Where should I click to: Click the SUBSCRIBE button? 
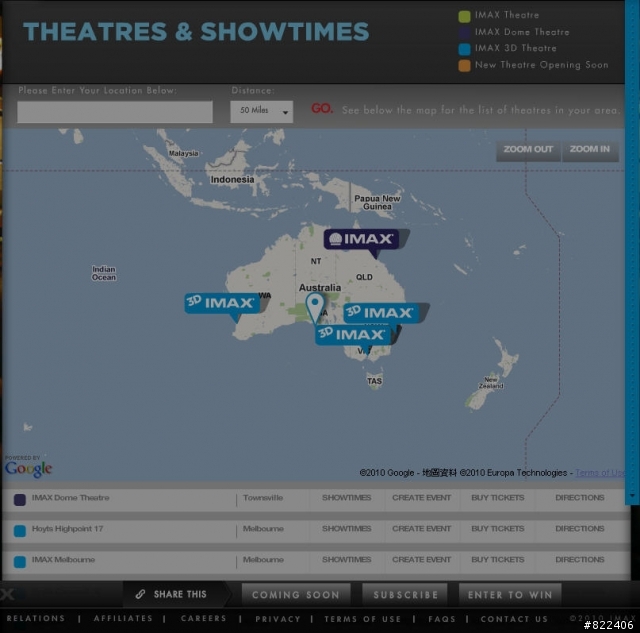pos(405,595)
